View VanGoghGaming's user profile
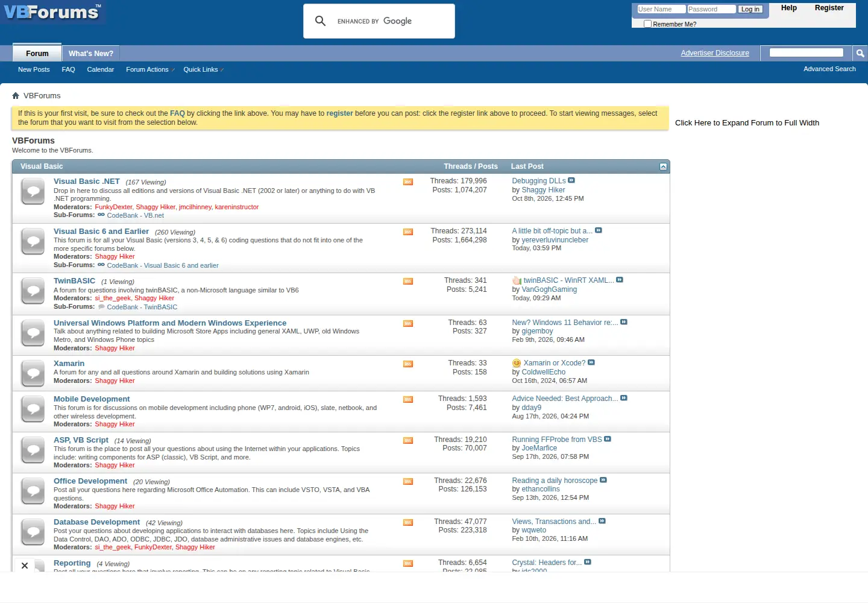 (549, 289)
